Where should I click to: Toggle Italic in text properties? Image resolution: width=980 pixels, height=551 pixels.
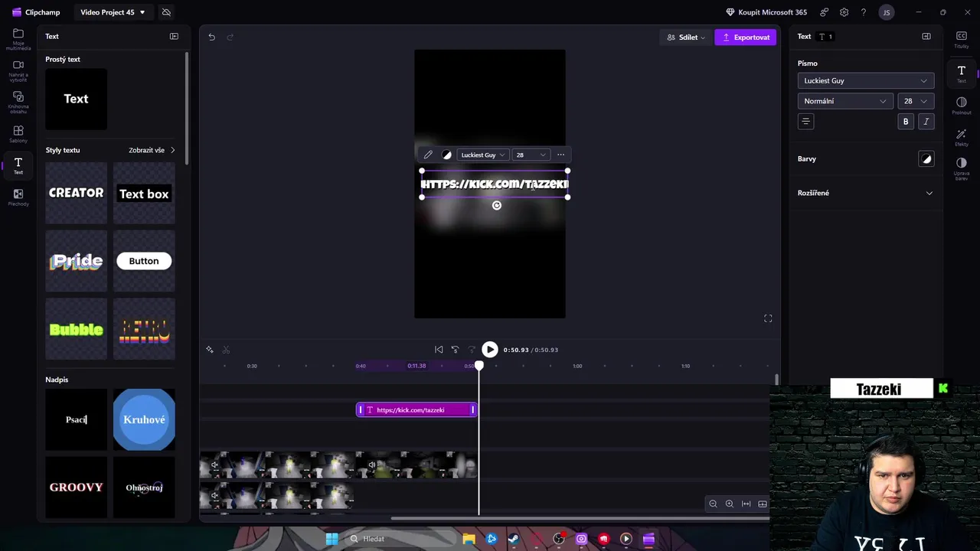[x=926, y=122]
